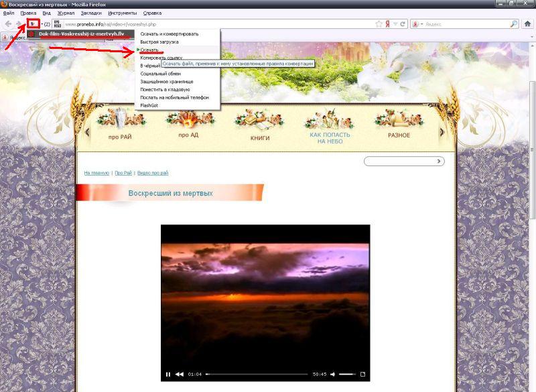This screenshot has width=536, height=392.
Task: Open the КАК ПОПАСТЬ НА НЕБО section
Action: (x=331, y=137)
